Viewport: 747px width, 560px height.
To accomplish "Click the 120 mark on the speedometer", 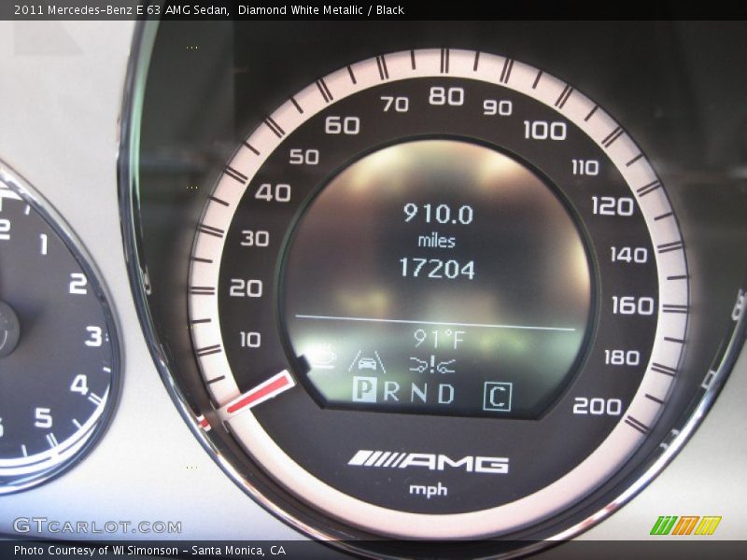I will 613,206.
